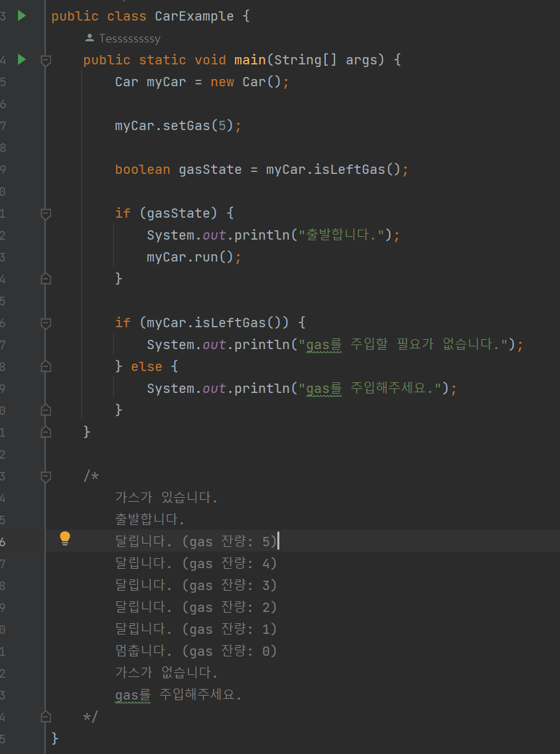Click the fold-end marker after the else block
Image resolution: width=560 pixels, height=754 pixels.
pos(45,410)
